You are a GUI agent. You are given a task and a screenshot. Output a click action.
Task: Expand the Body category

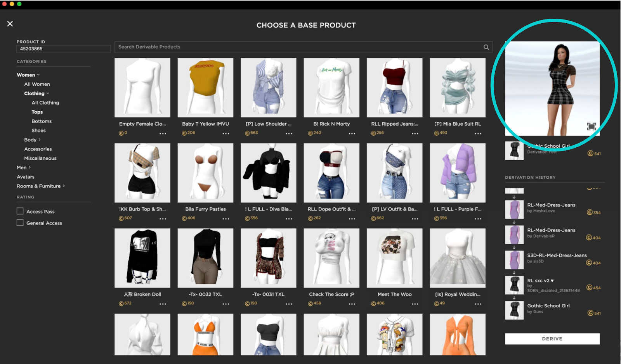pos(31,140)
